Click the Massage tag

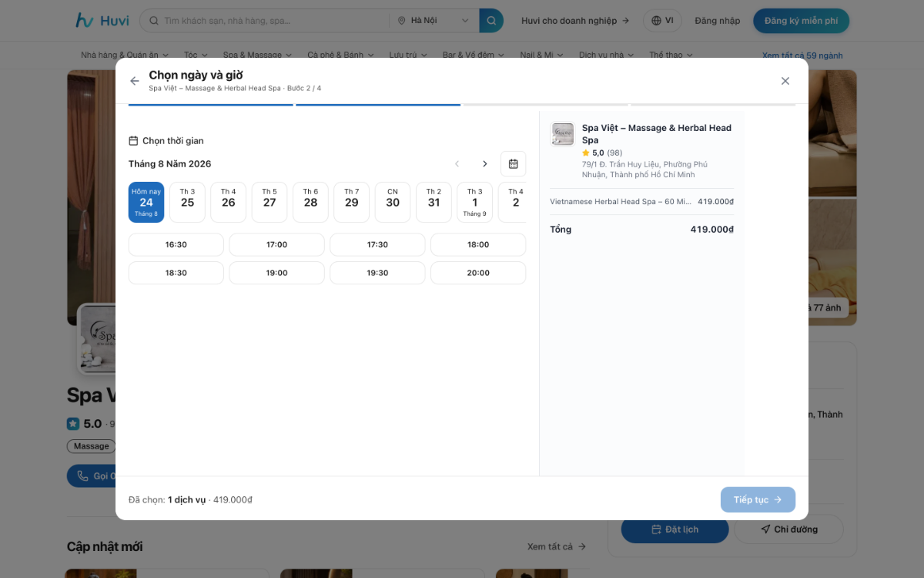point(92,446)
